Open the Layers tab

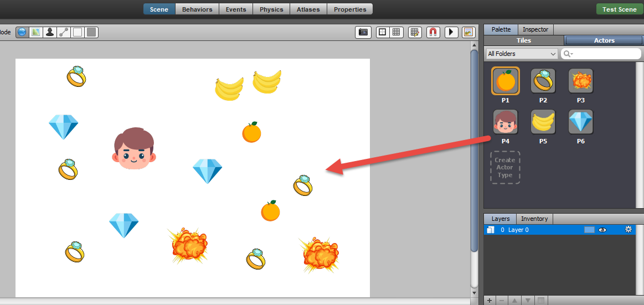point(500,219)
